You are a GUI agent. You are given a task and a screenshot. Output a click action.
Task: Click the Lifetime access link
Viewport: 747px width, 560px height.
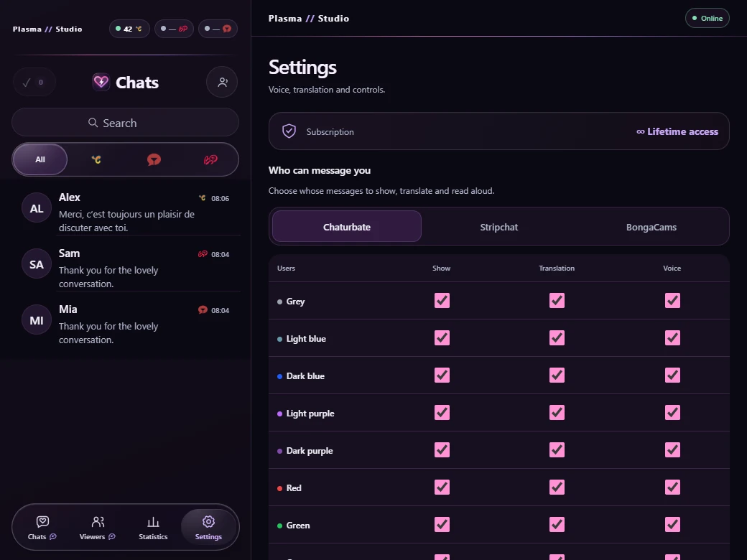677,131
